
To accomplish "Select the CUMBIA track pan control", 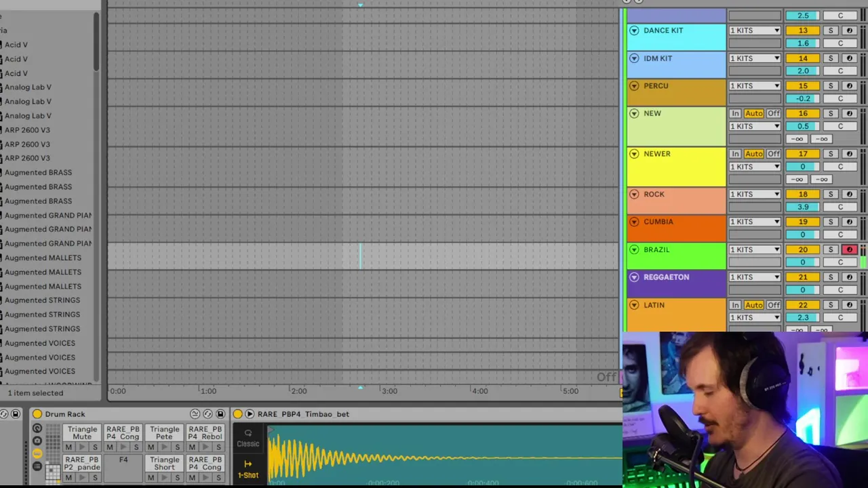I will [840, 235].
